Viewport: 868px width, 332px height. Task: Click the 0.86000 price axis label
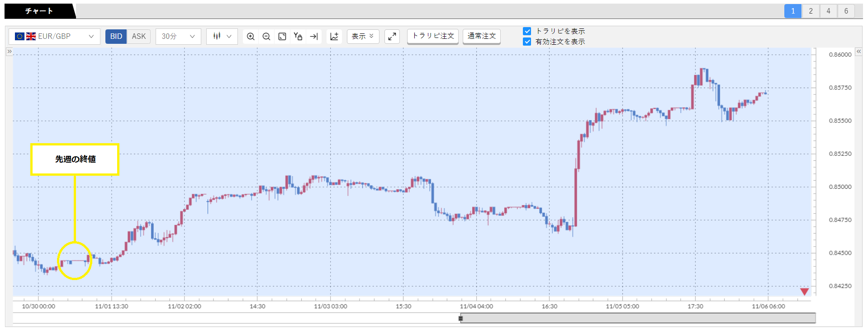click(840, 55)
